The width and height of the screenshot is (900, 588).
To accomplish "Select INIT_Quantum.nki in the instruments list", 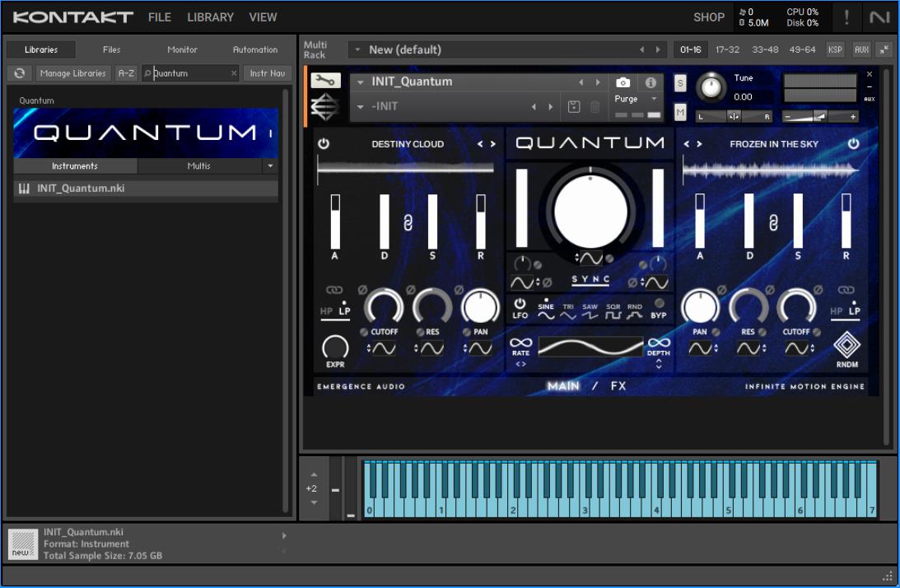I will click(x=81, y=189).
